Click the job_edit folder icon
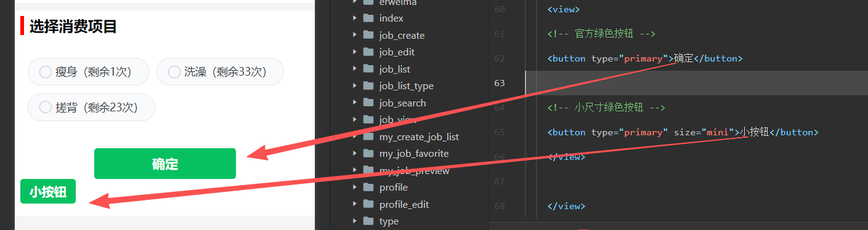 click(368, 52)
